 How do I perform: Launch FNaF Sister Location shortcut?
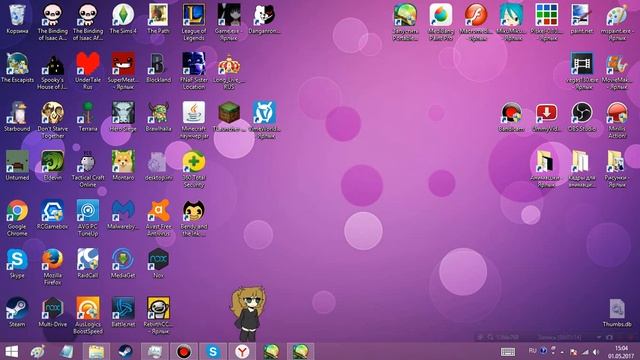[193, 71]
